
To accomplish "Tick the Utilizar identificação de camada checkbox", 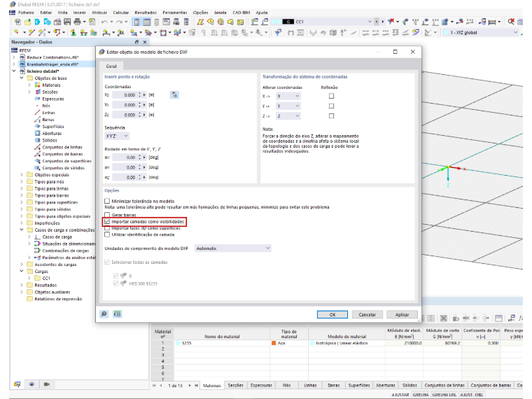I will (x=107, y=234).
